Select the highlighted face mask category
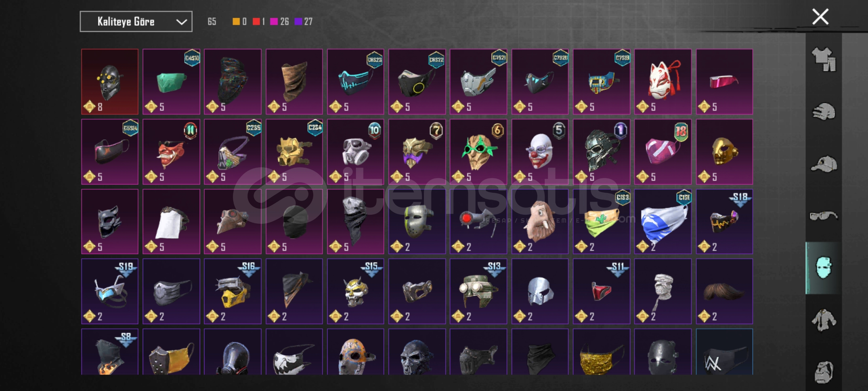The height and width of the screenshot is (391, 868). coord(824,268)
